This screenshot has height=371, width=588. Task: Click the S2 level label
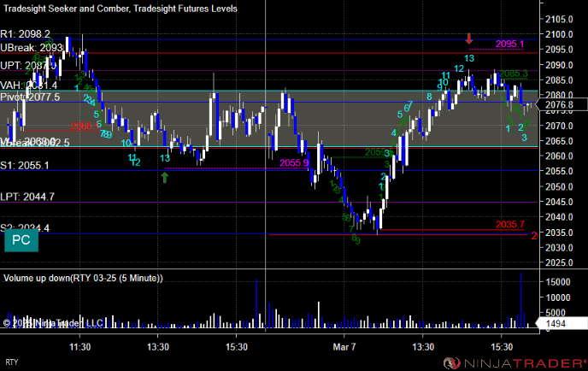(x=25, y=227)
